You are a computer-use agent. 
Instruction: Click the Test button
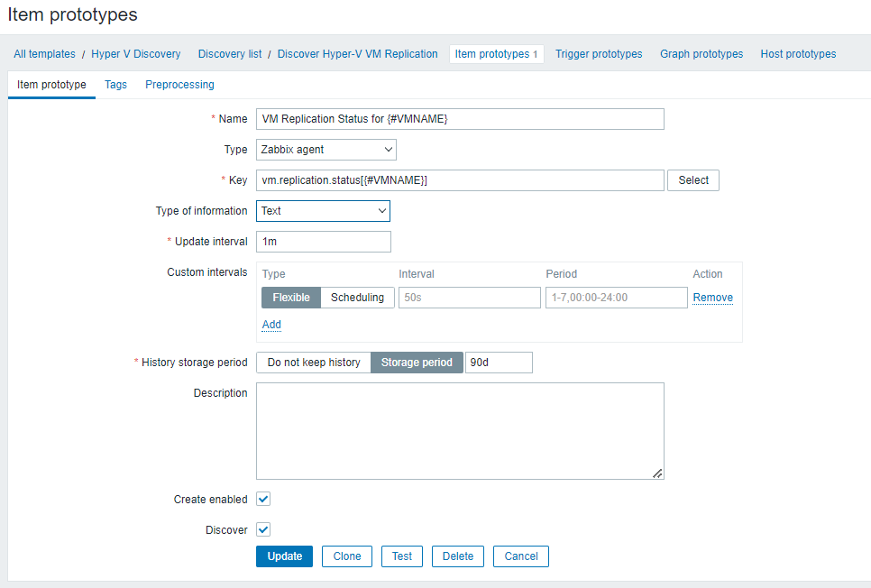point(402,556)
